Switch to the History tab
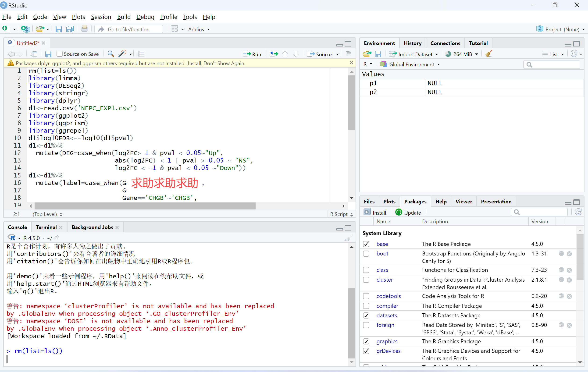Screen dimensions: 588x372 click(x=412, y=43)
